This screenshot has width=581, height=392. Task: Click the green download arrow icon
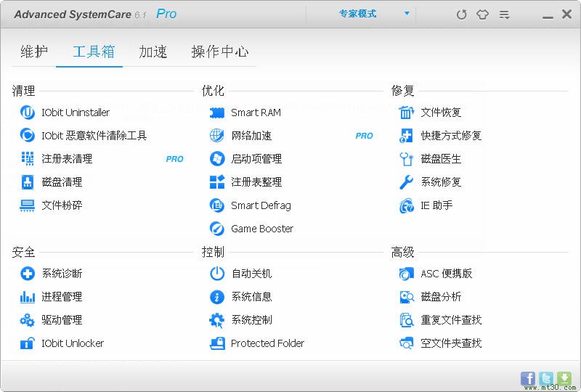pyautogui.click(x=564, y=379)
